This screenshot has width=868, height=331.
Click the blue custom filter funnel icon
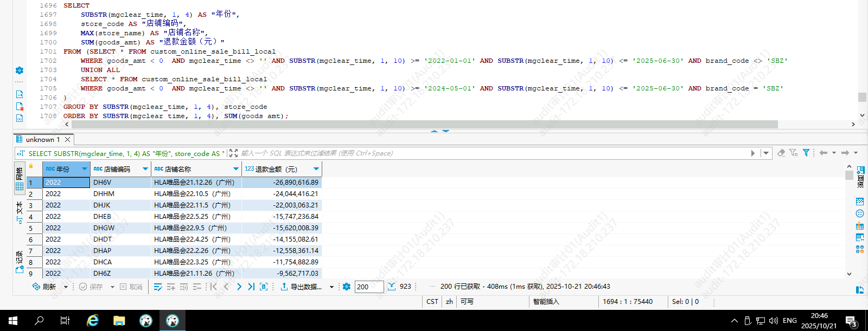[x=806, y=153]
